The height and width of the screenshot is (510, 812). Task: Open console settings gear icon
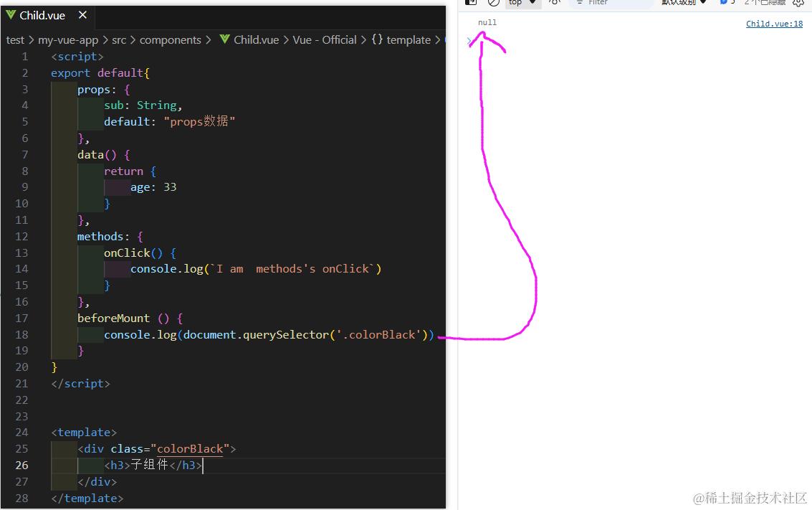tap(798, 3)
